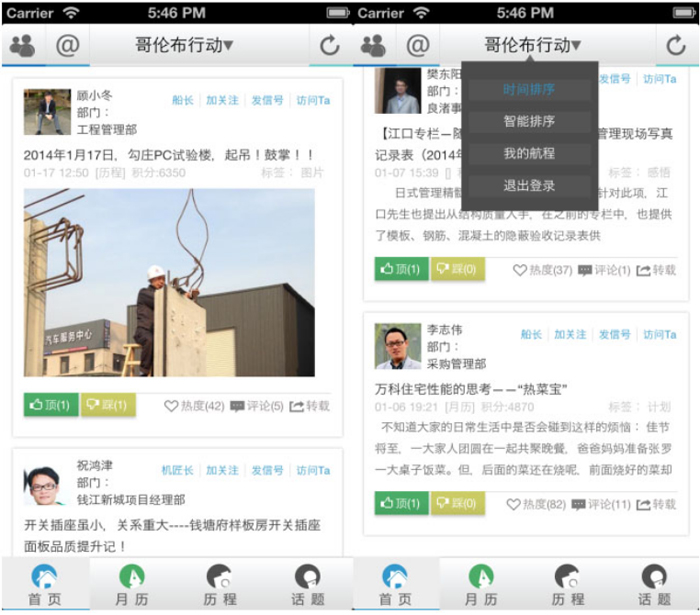This screenshot has width=700, height=615.
Task: Downvote 顾小冬's post with 踩(1)
Action: pyautogui.click(x=107, y=405)
